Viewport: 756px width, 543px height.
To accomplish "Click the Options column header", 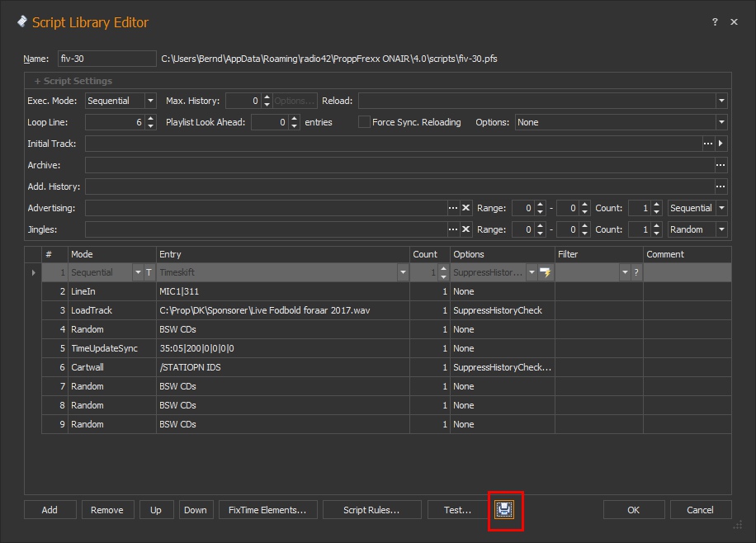I will tap(503, 254).
